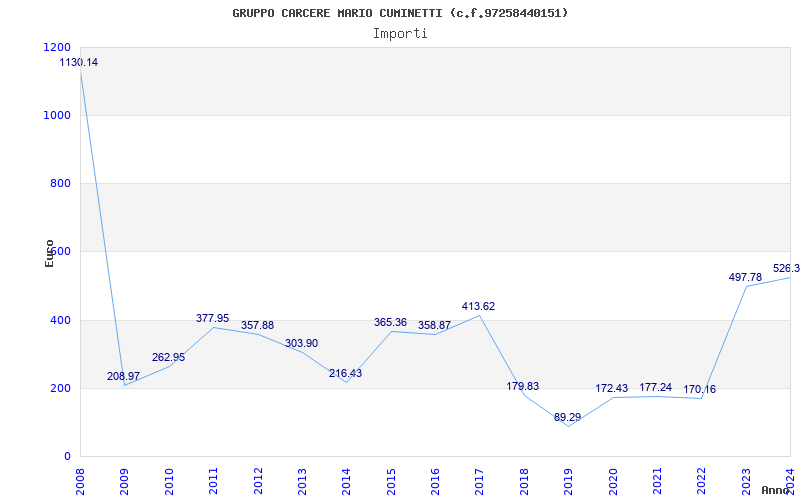Click the 1000 y-axis tick label
The width and height of the screenshot is (800, 500).
coord(58,116)
